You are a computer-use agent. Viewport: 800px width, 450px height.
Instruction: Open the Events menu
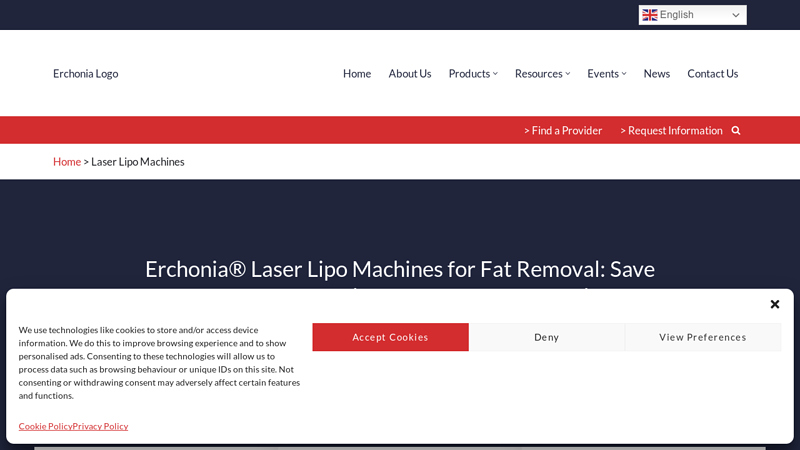coord(603,73)
